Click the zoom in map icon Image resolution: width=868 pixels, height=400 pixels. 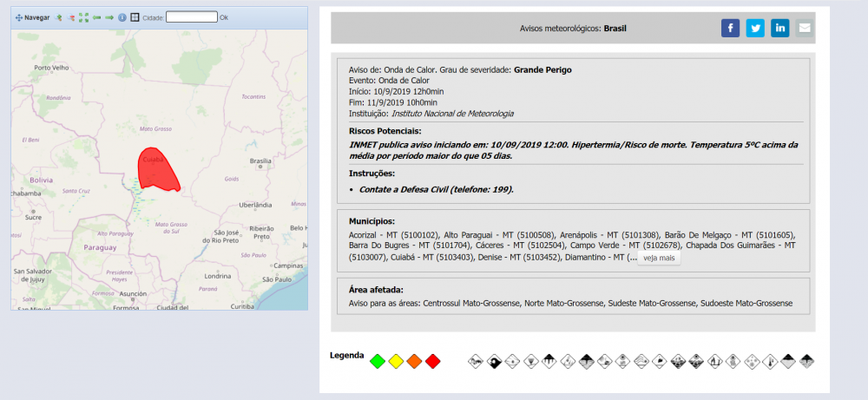click(60, 17)
